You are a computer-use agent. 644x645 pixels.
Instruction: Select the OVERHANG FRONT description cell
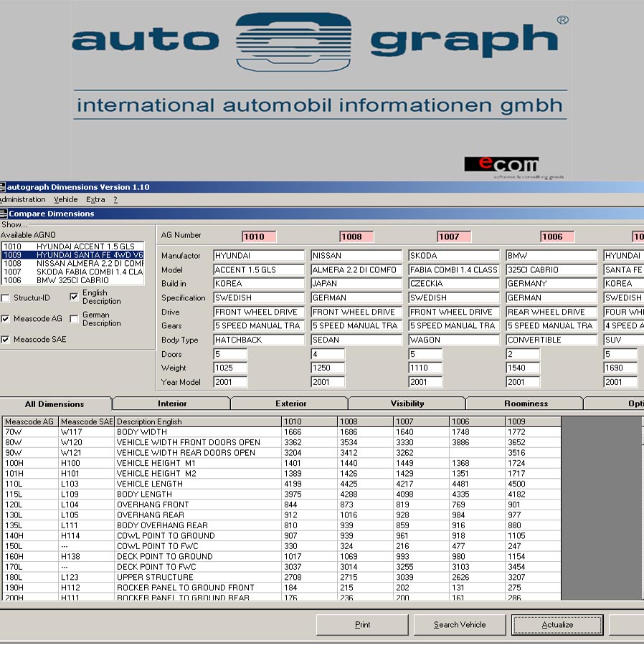click(x=198, y=505)
